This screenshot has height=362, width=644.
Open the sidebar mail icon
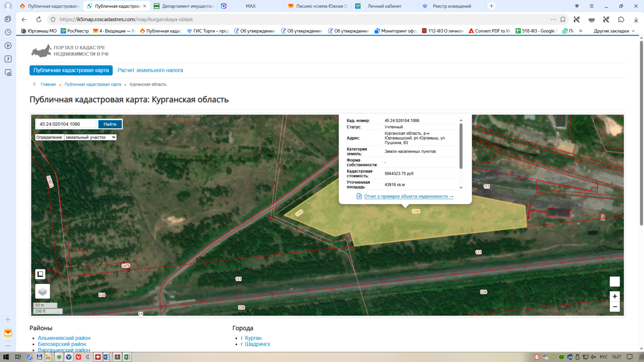[8, 333]
